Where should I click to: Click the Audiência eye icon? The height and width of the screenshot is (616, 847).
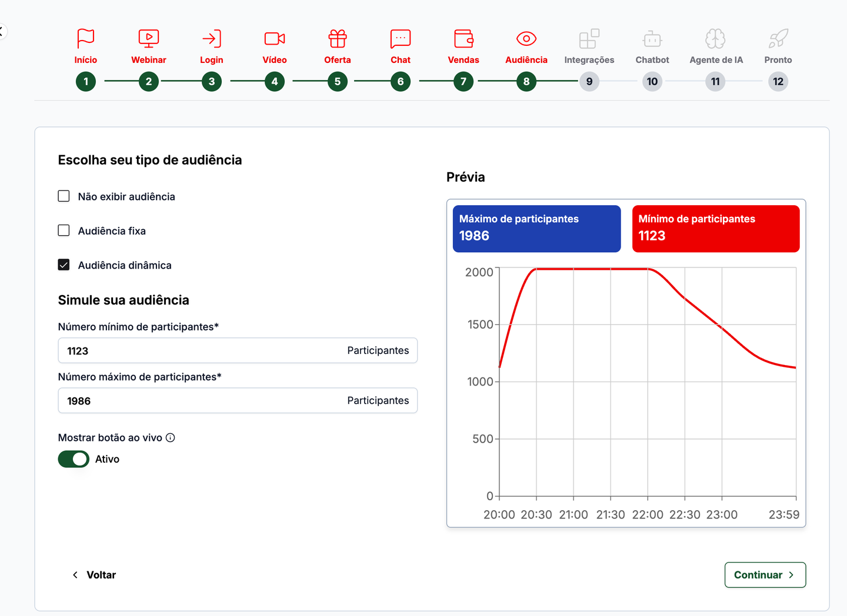pos(526,38)
